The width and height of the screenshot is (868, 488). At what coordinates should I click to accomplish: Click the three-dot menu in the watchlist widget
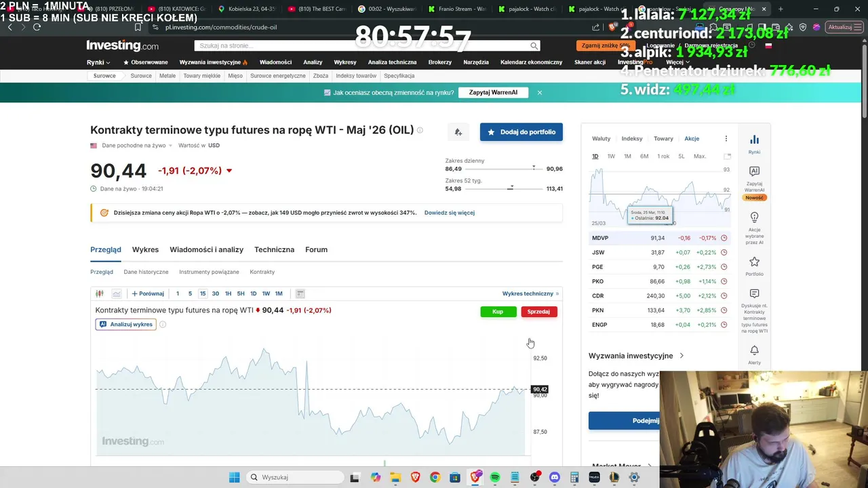[x=726, y=138]
